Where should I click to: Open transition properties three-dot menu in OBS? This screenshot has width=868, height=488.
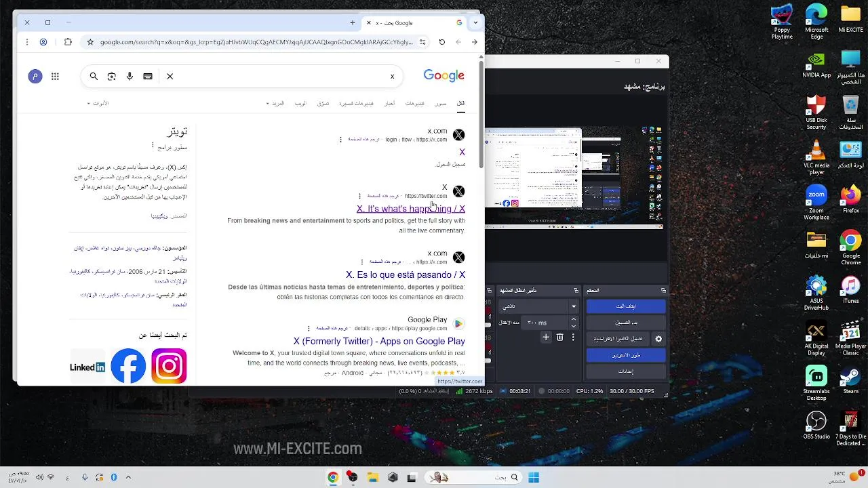pos(573,338)
